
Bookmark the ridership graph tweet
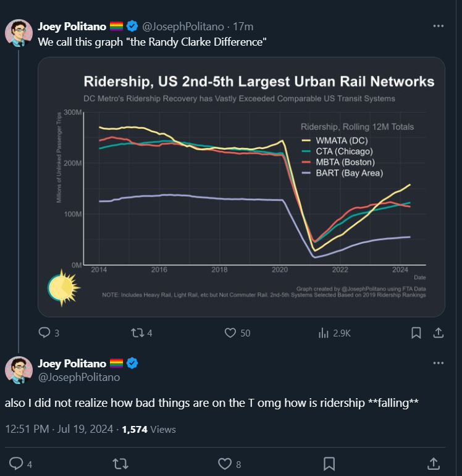click(x=416, y=333)
